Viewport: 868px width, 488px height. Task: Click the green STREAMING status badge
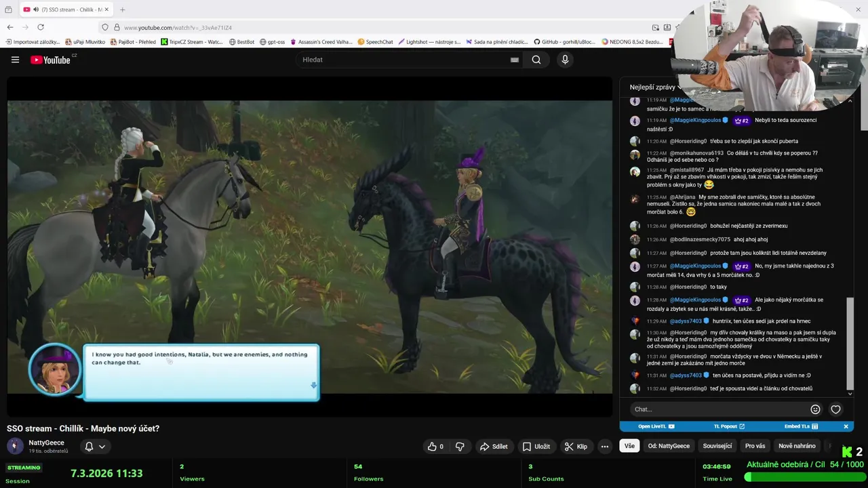click(x=24, y=468)
